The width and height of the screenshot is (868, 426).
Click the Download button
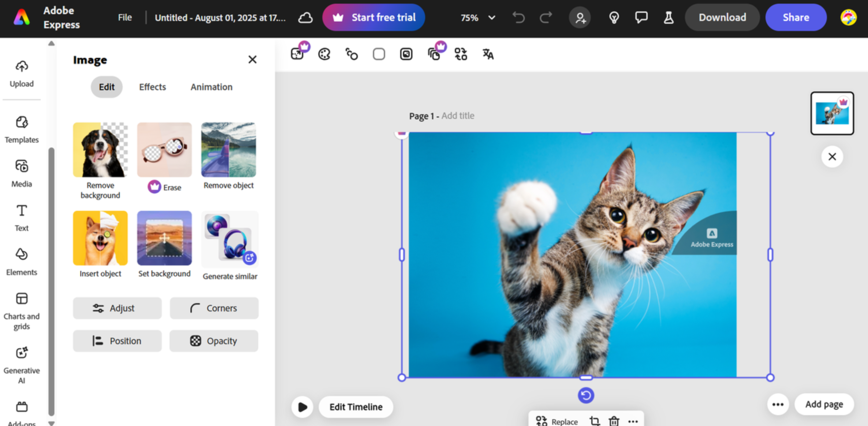722,17
